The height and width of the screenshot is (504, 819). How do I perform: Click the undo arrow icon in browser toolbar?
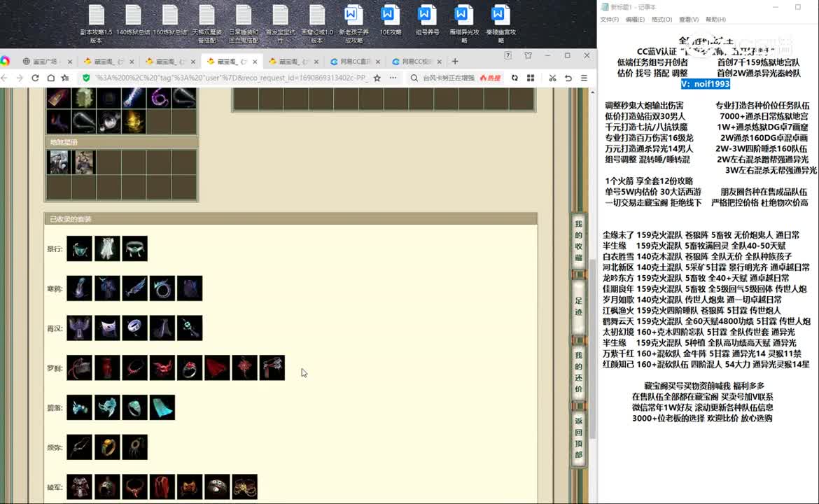(568, 78)
